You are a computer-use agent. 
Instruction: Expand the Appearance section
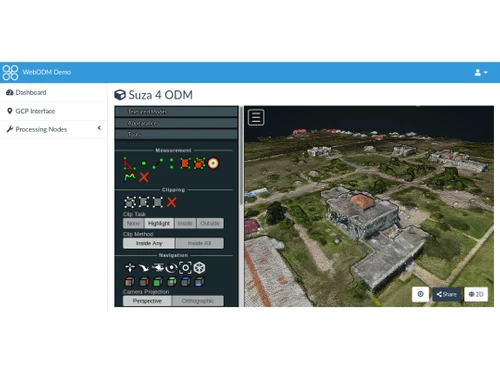pos(176,123)
